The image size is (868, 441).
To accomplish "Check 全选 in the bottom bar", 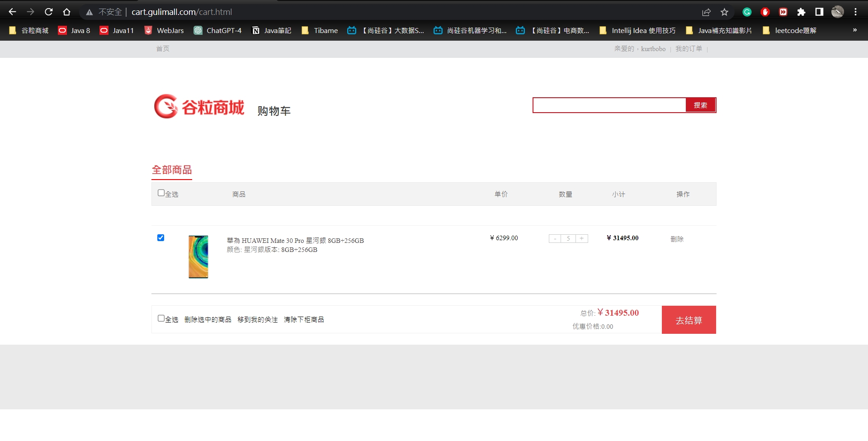I will [x=161, y=318].
